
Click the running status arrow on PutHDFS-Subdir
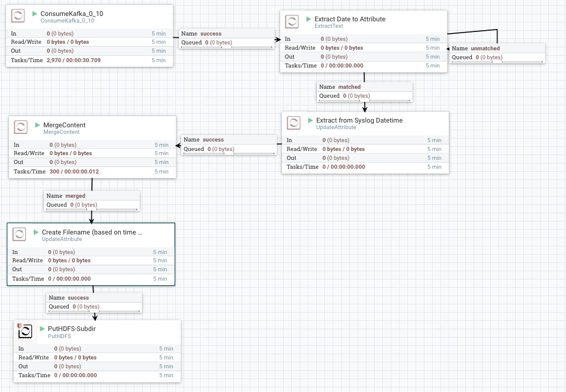[41, 329]
